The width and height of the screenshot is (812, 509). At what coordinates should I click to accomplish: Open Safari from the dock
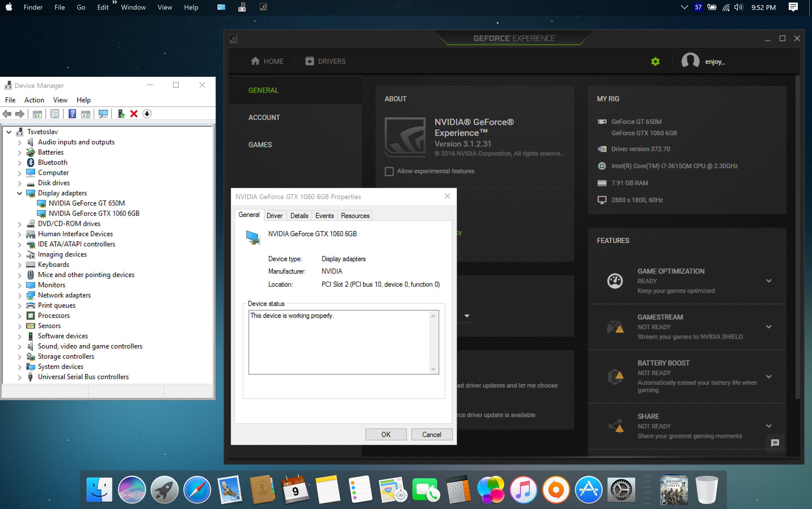point(197,490)
